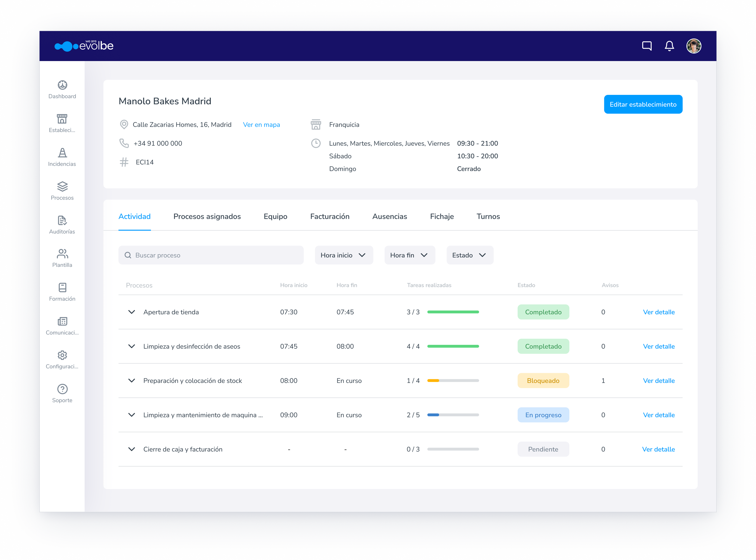This screenshot has width=756, height=560.
Task: Click the phone icon beside +34 number
Action: click(x=124, y=143)
